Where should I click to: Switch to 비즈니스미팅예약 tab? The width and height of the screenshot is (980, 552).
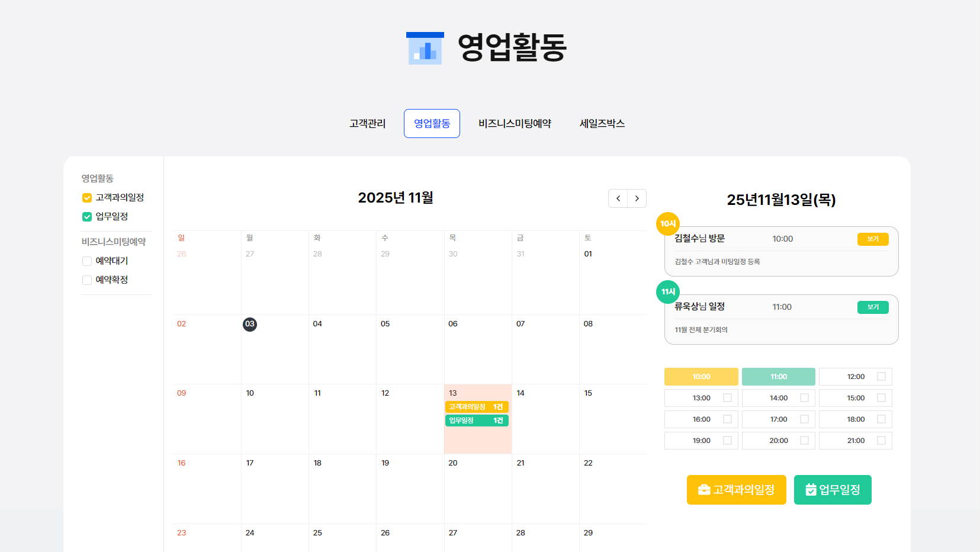tap(515, 123)
